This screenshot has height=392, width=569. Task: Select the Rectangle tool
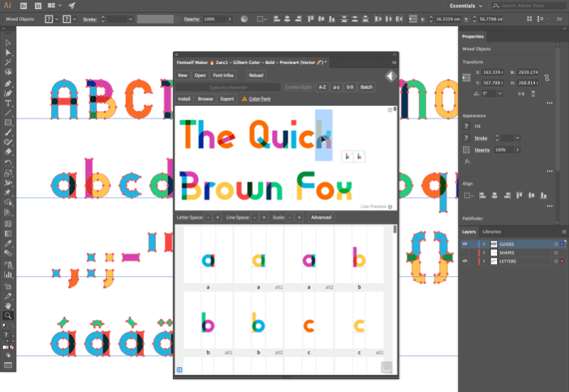click(8, 122)
